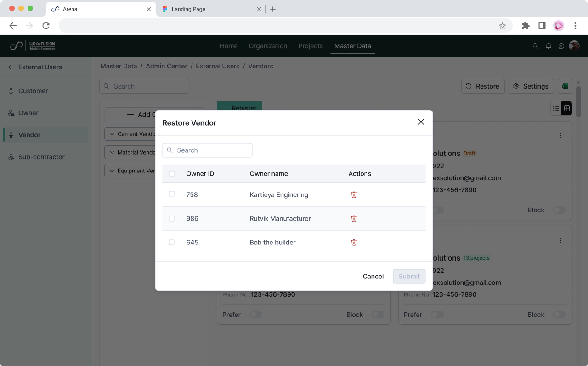Image resolution: width=588 pixels, height=366 pixels.
Task: Click trash icon for Bob the builder
Action: point(354,242)
